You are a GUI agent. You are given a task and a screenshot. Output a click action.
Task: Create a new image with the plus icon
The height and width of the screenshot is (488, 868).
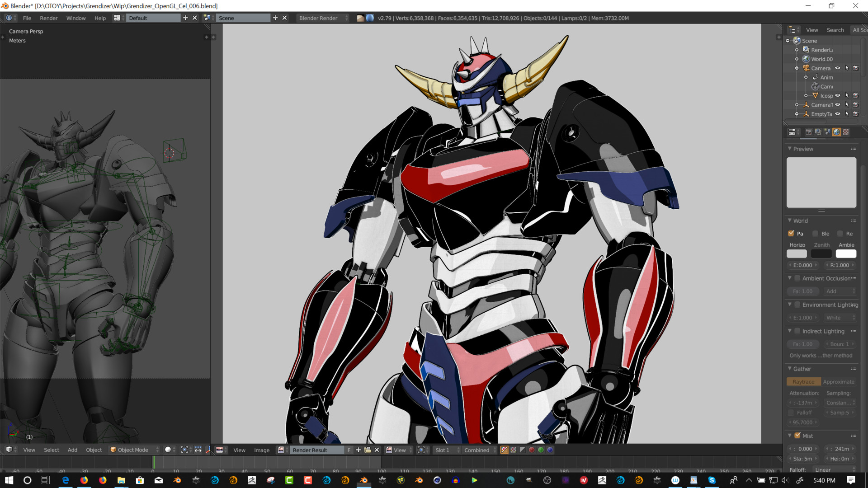358,450
